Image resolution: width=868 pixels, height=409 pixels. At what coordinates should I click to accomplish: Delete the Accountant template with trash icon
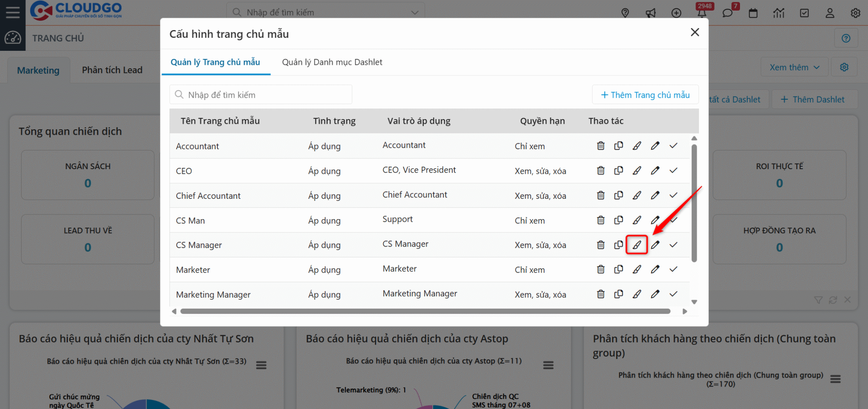[x=601, y=146]
